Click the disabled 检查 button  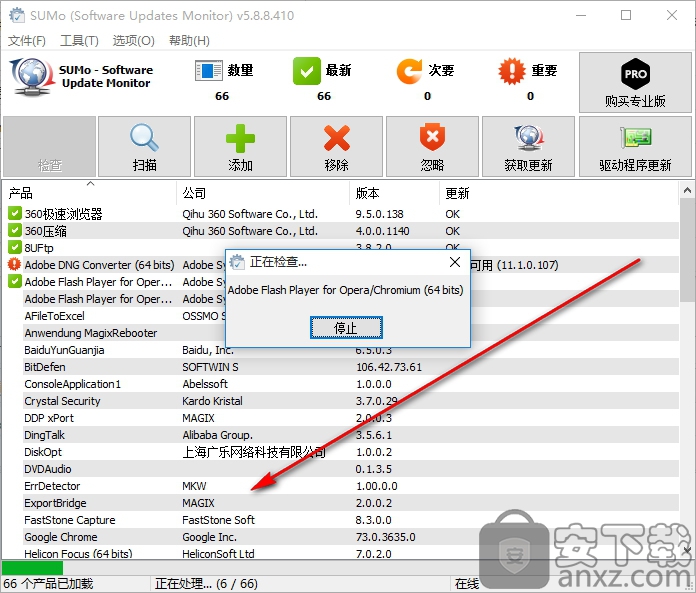[x=49, y=146]
